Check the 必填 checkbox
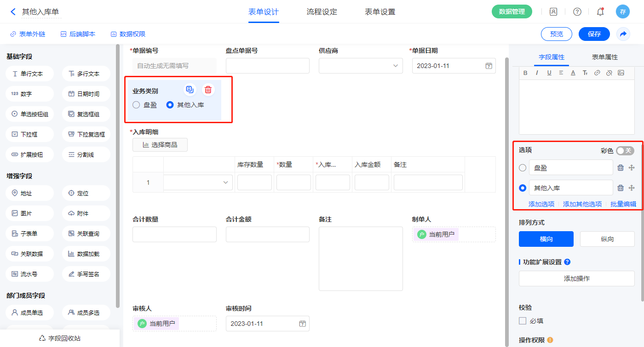 523,321
